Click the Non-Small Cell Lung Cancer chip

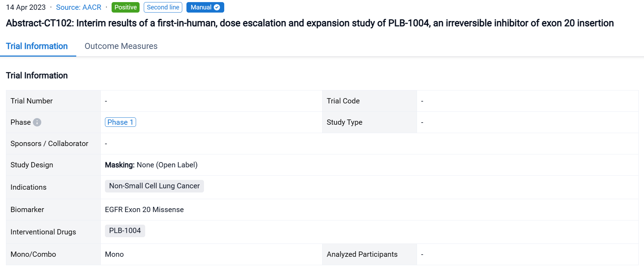[x=154, y=186]
